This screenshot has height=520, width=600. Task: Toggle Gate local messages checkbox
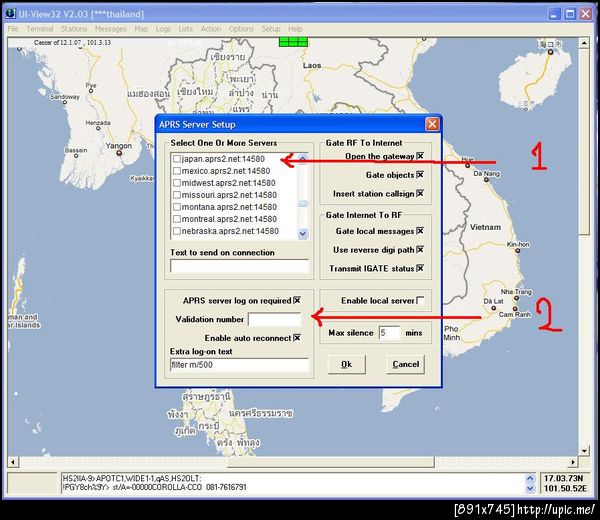pyautogui.click(x=420, y=231)
